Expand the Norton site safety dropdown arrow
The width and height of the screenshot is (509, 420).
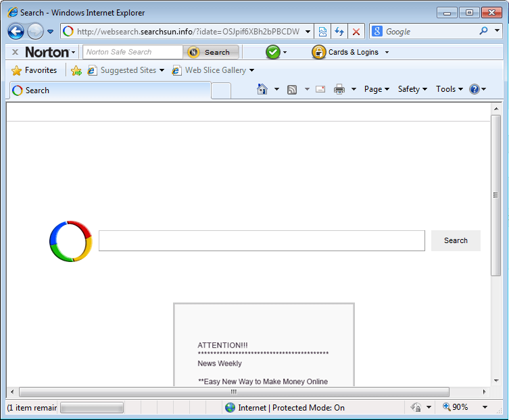[x=285, y=52]
